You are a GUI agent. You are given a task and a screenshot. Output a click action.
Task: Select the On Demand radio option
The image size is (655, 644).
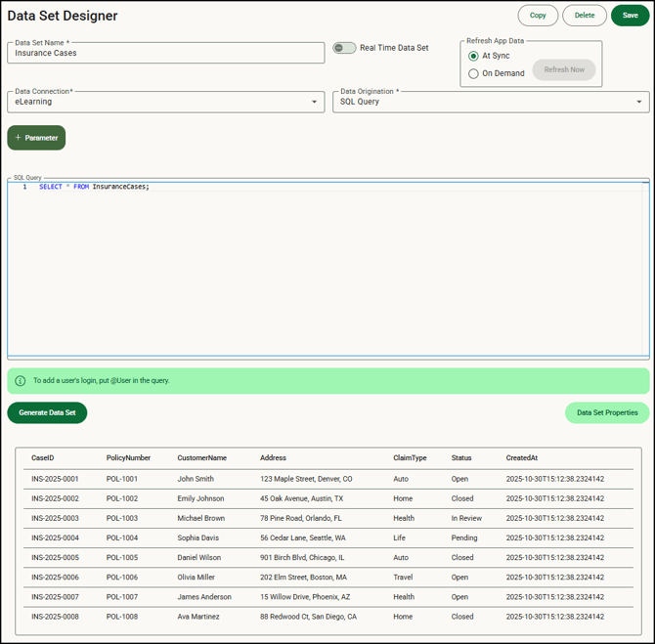tap(474, 73)
